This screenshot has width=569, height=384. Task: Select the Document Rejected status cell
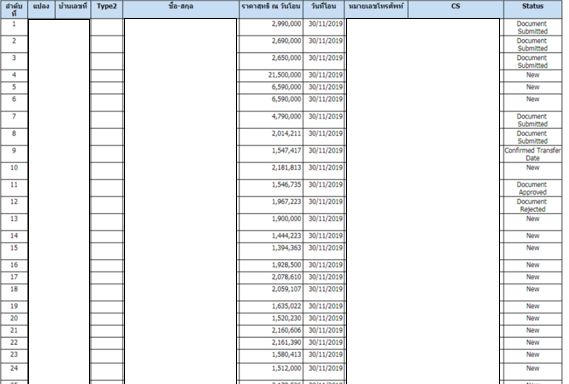coord(532,205)
